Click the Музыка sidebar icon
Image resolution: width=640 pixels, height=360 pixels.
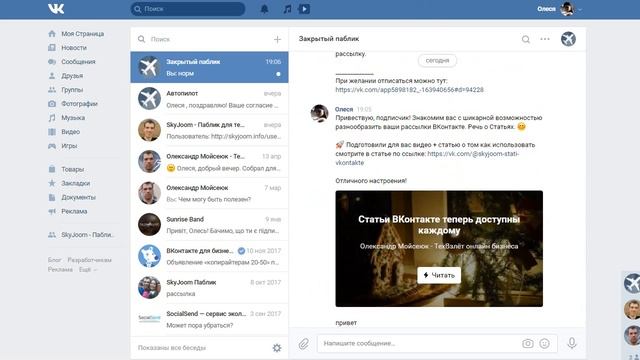click(52, 118)
